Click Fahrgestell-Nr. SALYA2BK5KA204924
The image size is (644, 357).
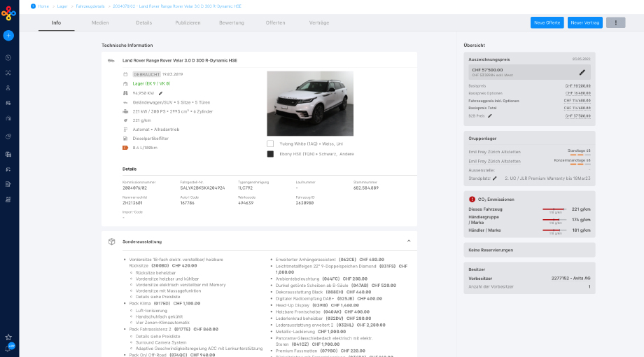pos(202,188)
